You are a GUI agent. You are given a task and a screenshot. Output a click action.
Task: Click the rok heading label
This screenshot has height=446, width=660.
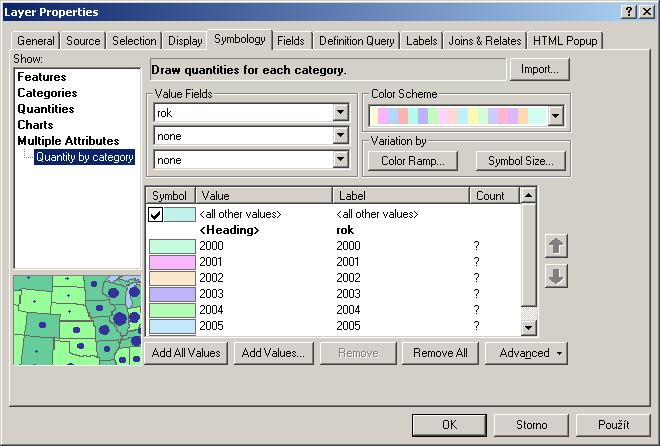pos(345,230)
